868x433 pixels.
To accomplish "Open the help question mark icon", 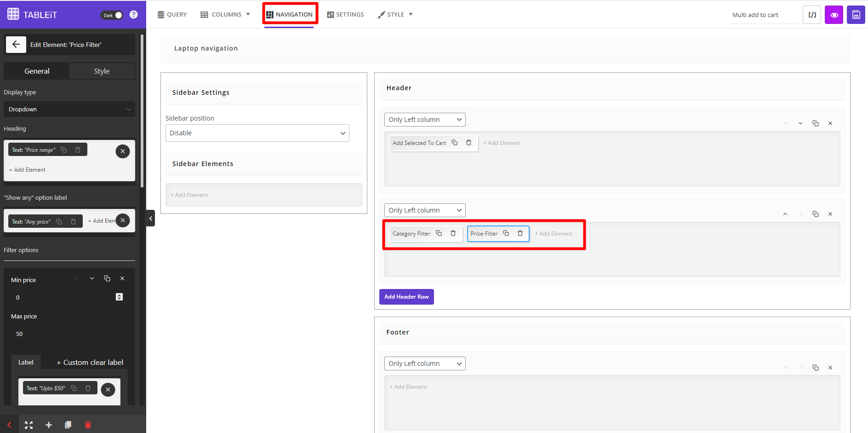I will point(134,15).
